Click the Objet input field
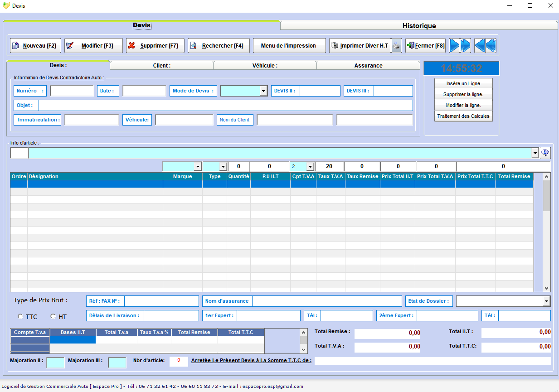 226,105
